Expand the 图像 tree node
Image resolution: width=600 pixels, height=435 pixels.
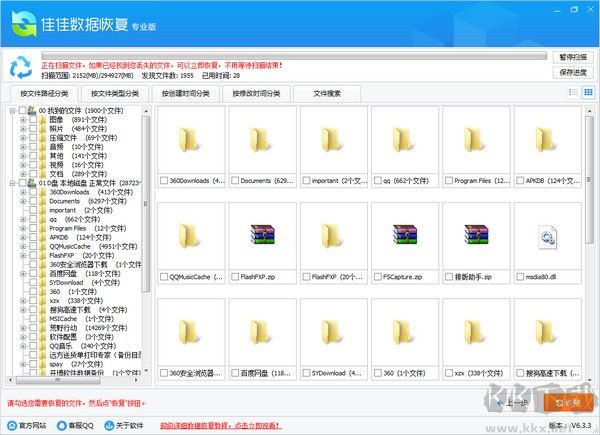pos(23,120)
